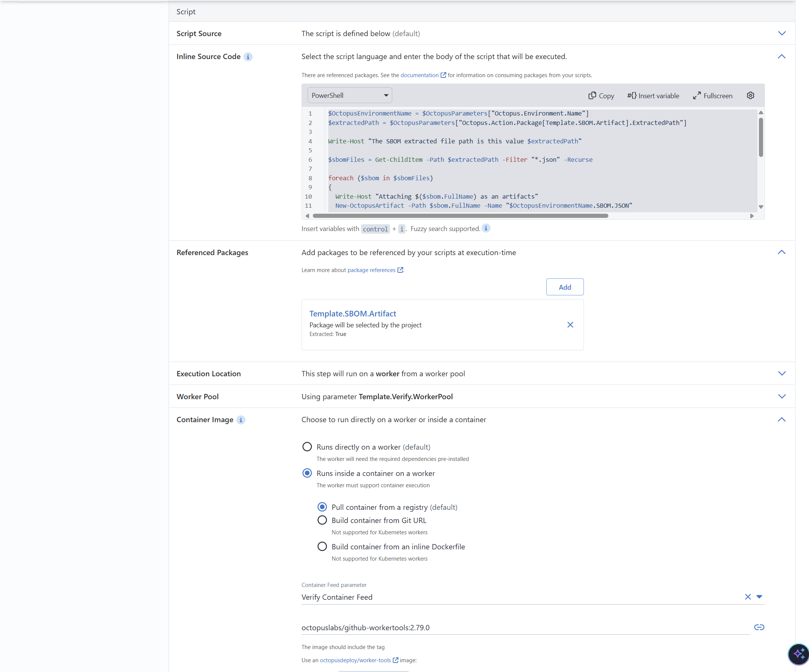
Task: Remove the Template.SBOM.Artifact package reference
Action: tap(570, 325)
